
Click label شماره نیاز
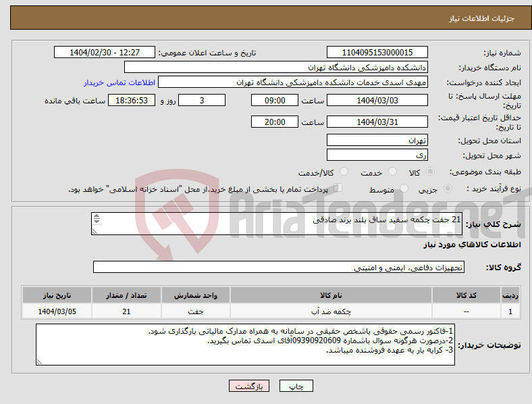tap(502, 53)
